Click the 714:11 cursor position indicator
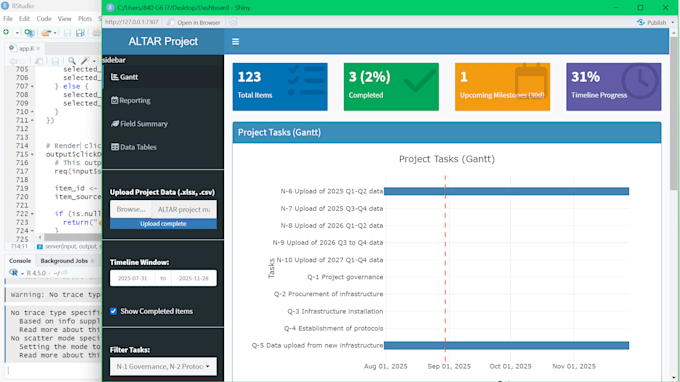Viewport: 680px width, 382px height. [x=19, y=246]
